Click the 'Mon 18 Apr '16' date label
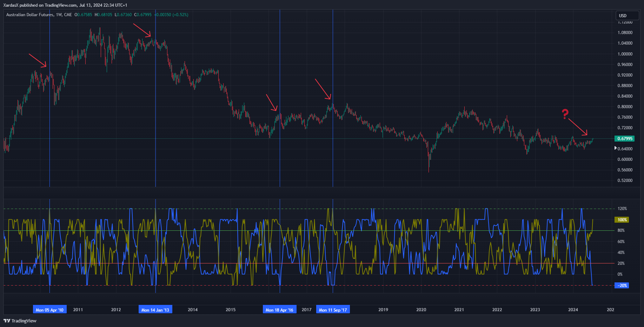 point(279,310)
